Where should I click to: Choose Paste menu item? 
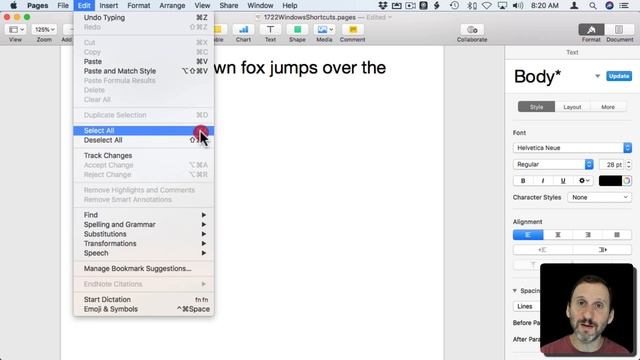[144, 62]
